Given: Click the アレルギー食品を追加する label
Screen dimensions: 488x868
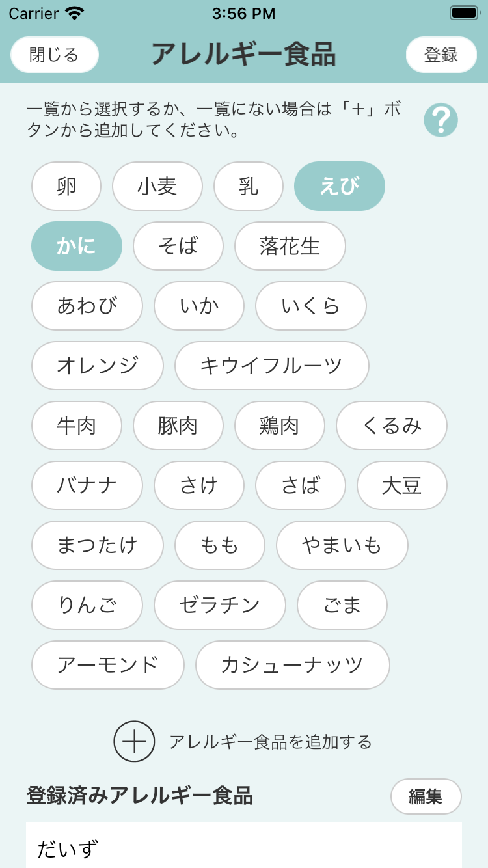Looking at the screenshot, I should coord(271,742).
